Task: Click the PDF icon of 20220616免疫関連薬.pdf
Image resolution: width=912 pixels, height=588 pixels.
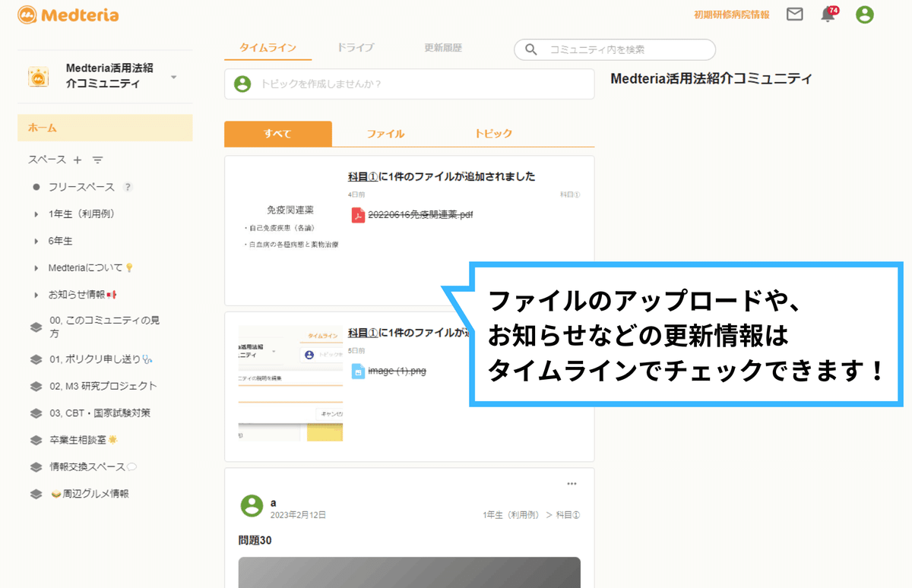Action: click(x=357, y=215)
